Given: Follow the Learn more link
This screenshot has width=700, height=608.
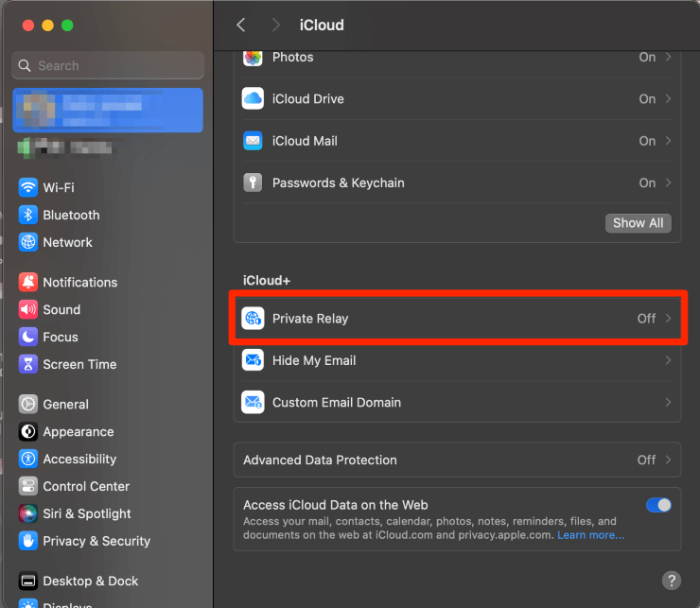Looking at the screenshot, I should click(x=590, y=535).
